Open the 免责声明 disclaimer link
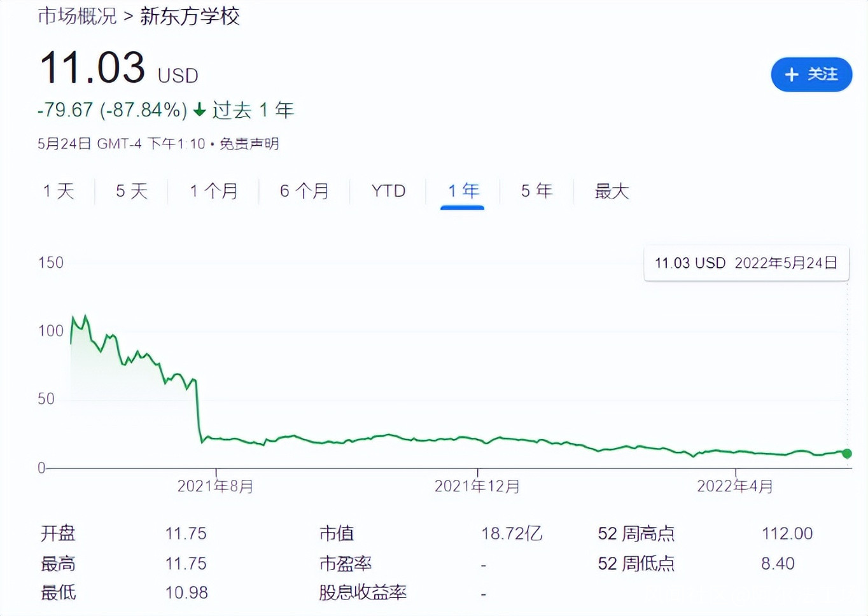 tap(249, 144)
